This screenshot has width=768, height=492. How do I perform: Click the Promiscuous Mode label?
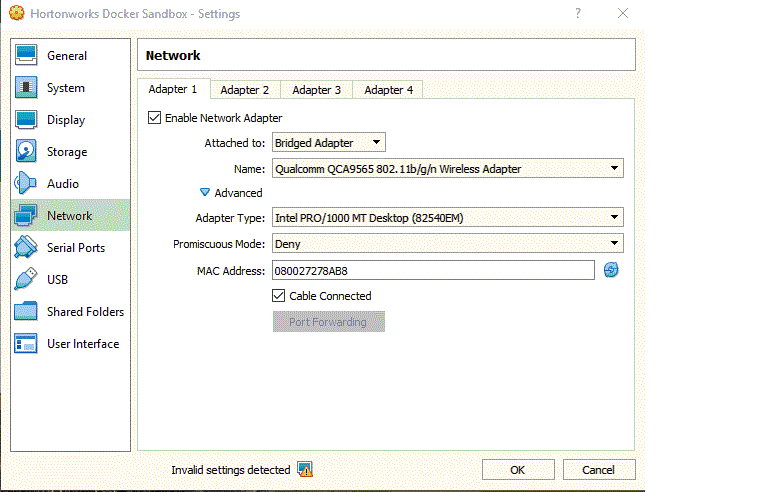coord(219,244)
